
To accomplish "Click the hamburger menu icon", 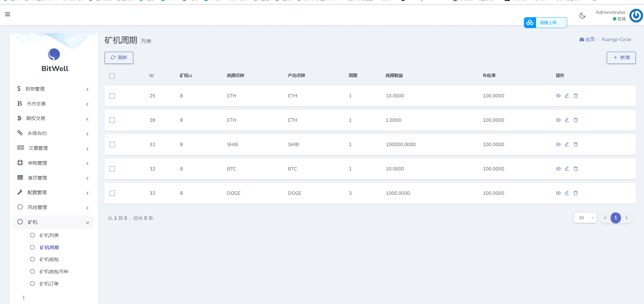I will [x=7, y=14].
